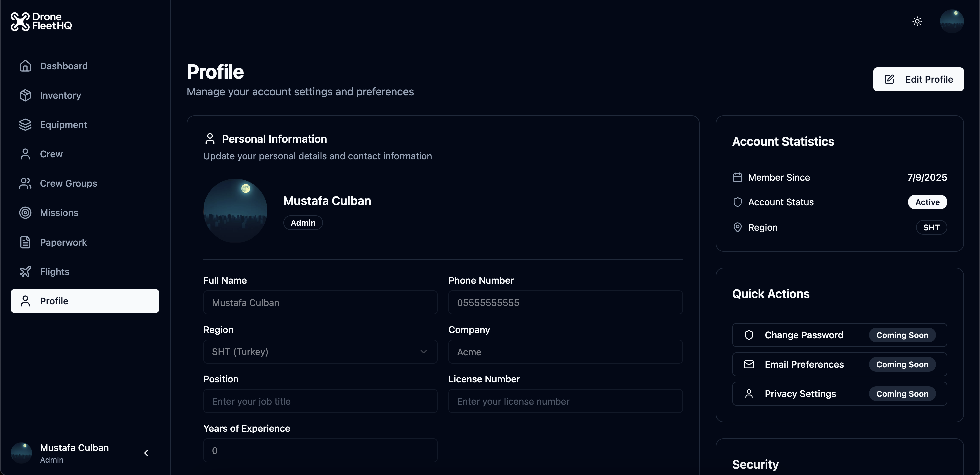The height and width of the screenshot is (475, 980).
Task: Click the sidebar footer user avatar
Action: click(x=21, y=453)
